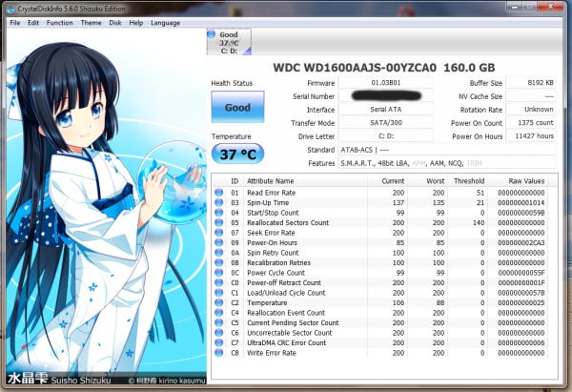This screenshot has height=392, width=572.
Task: Click the status icon for Read Error Rate
Action: click(x=217, y=193)
